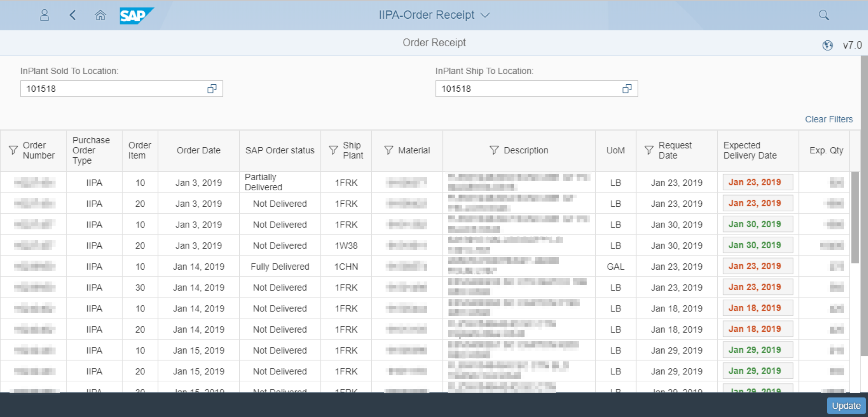Filter by Order Number column
This screenshot has width=868, height=417.
point(13,150)
